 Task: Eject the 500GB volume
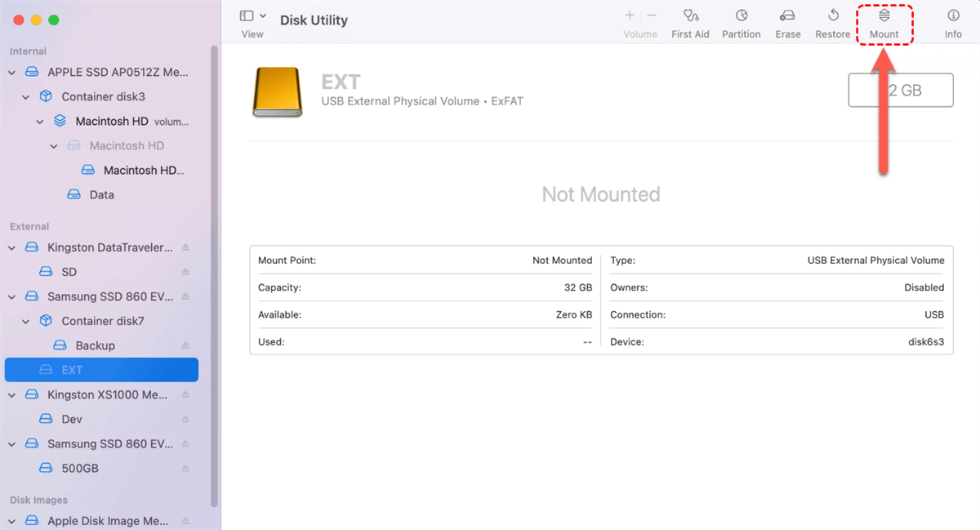pos(185,469)
